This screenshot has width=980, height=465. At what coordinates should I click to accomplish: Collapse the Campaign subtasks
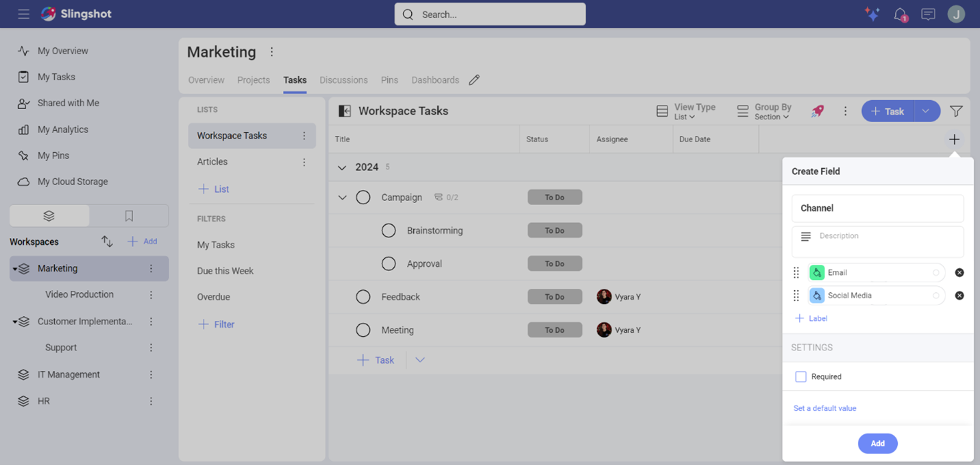[x=342, y=198]
